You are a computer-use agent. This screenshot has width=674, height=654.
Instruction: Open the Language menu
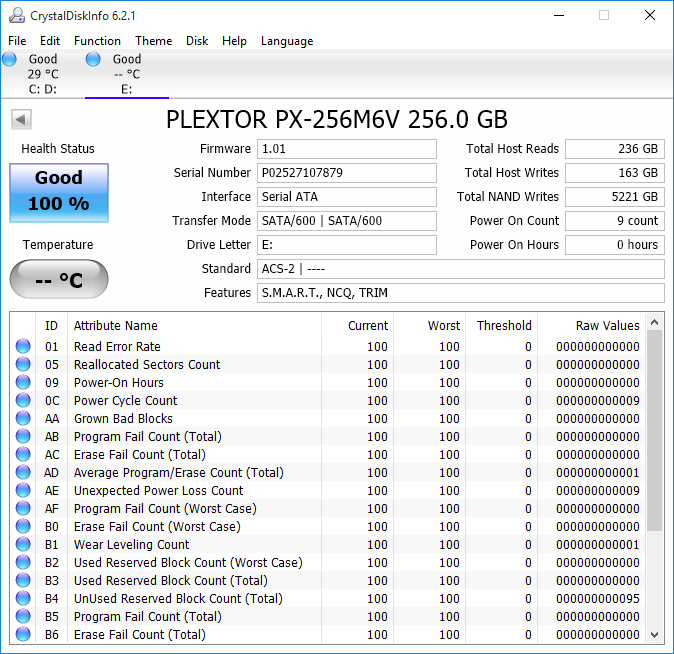[287, 41]
